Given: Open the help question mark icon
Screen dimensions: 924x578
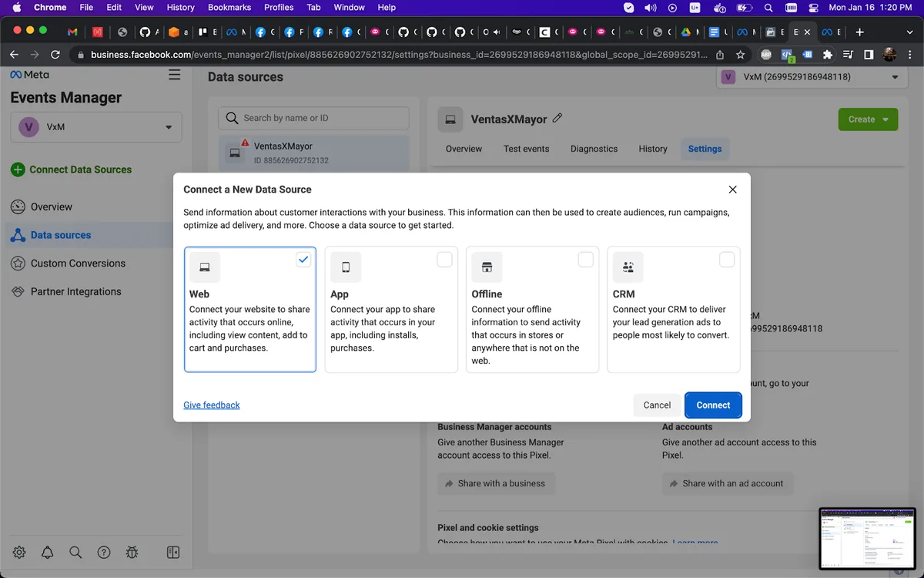Looking at the screenshot, I should [x=104, y=552].
